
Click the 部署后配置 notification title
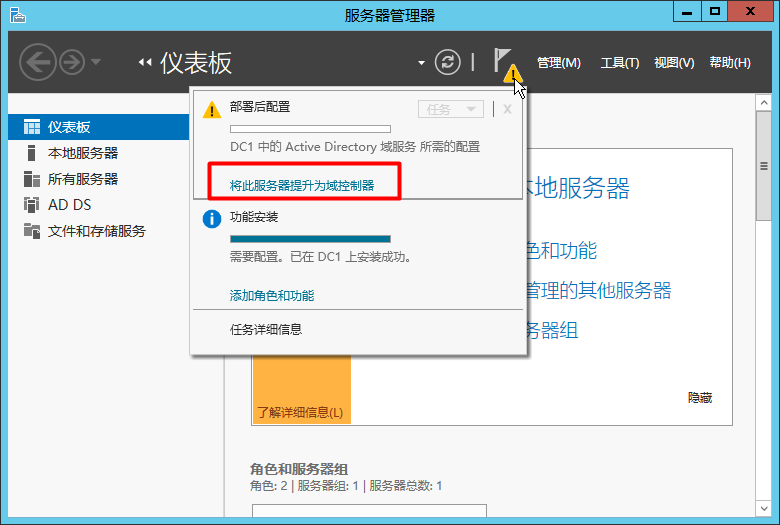[x=260, y=106]
